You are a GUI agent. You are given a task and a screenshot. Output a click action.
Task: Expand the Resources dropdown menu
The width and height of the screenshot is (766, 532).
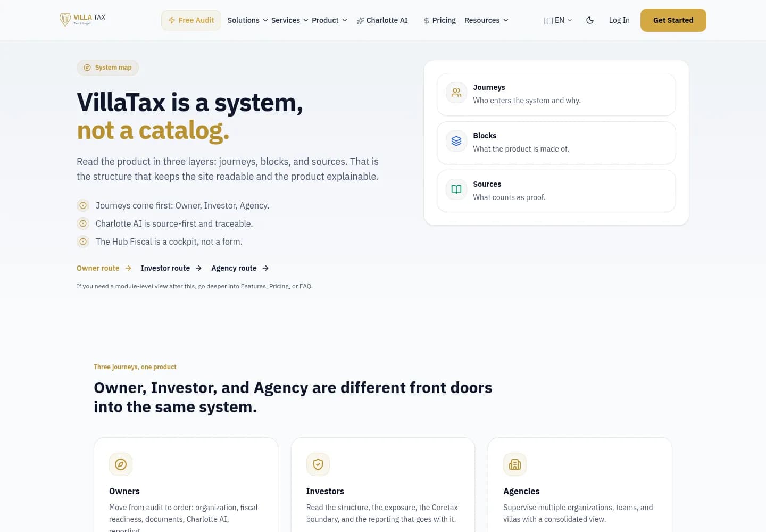(486, 20)
